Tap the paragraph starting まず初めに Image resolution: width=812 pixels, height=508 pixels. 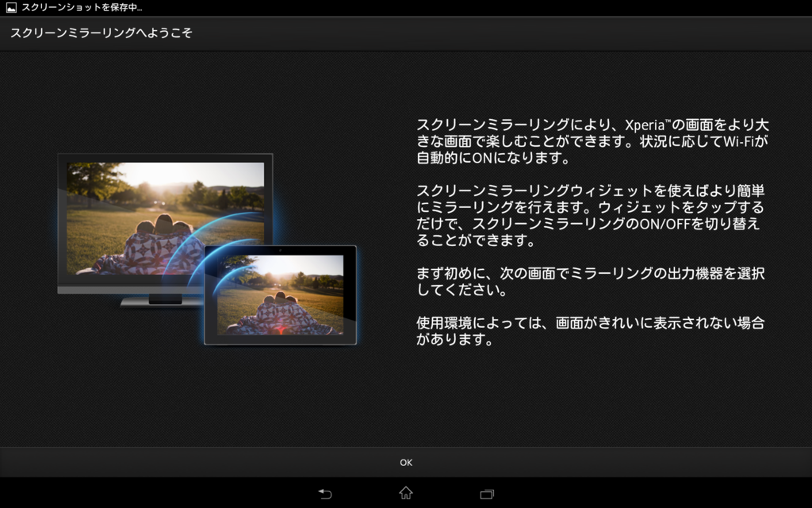point(590,282)
